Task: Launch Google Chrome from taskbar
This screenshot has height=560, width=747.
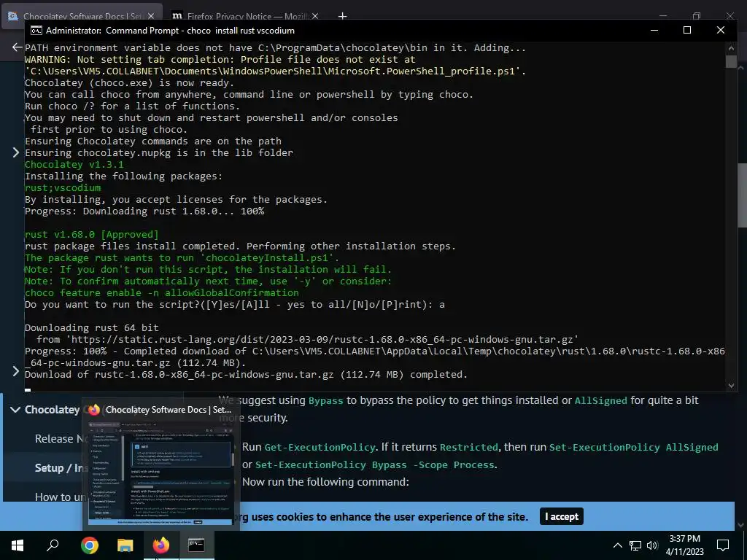Action: click(x=89, y=545)
